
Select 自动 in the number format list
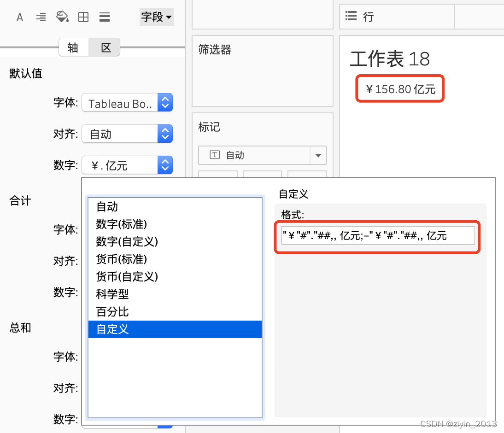(175, 206)
